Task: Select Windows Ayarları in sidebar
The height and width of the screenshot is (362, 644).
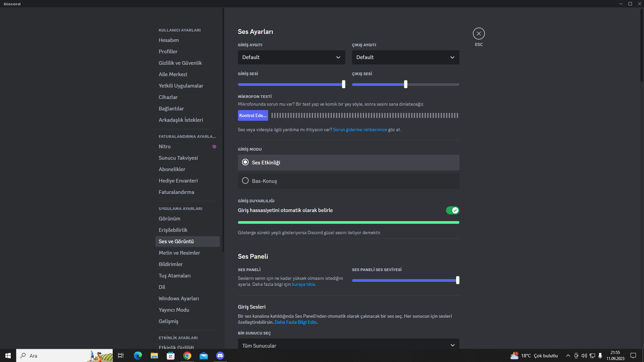Action: tap(187, 299)
